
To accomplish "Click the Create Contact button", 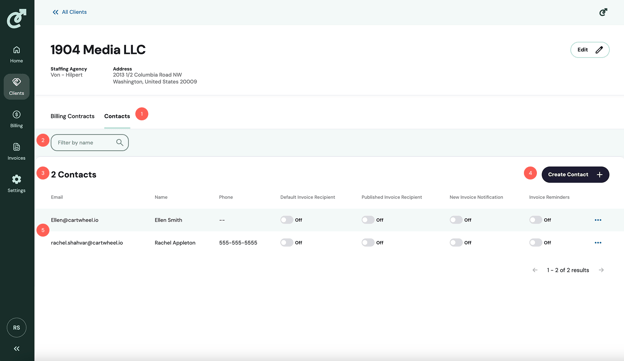I will (x=575, y=174).
